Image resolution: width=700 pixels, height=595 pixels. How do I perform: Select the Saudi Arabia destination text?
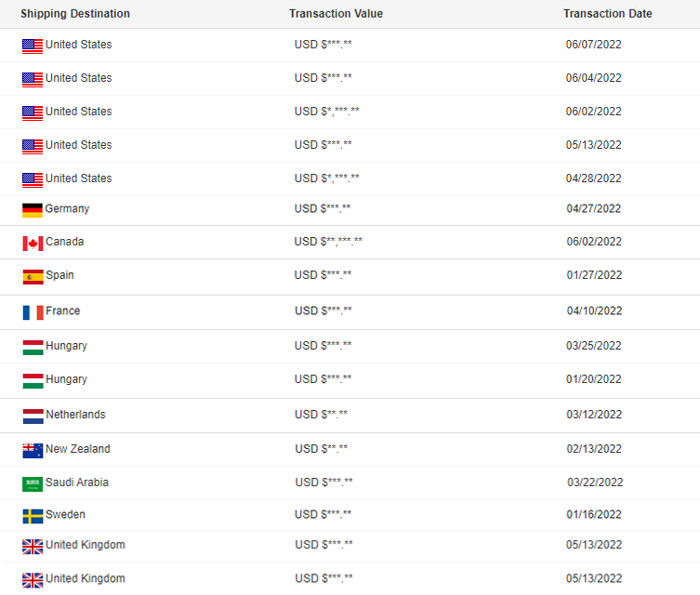click(77, 483)
